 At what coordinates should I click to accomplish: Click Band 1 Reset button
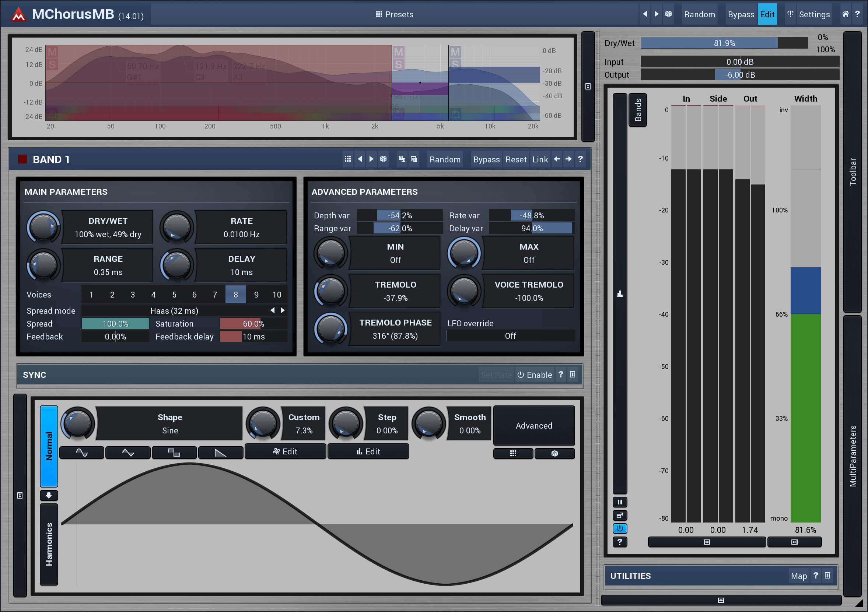click(516, 159)
